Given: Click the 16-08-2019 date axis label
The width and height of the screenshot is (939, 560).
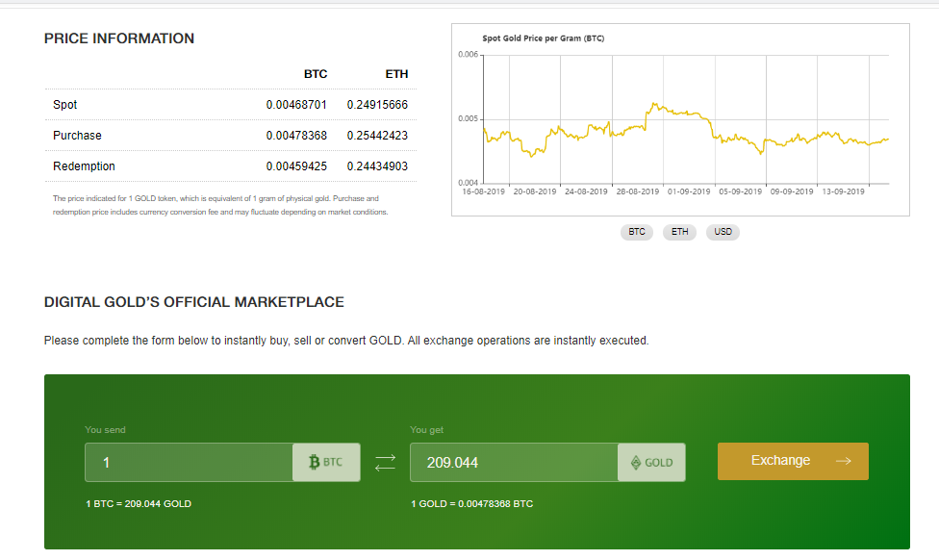Looking at the screenshot, I should click(483, 191).
